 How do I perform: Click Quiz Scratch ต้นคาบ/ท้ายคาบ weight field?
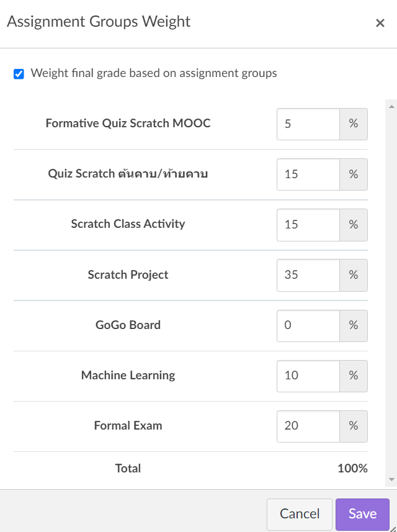(308, 174)
